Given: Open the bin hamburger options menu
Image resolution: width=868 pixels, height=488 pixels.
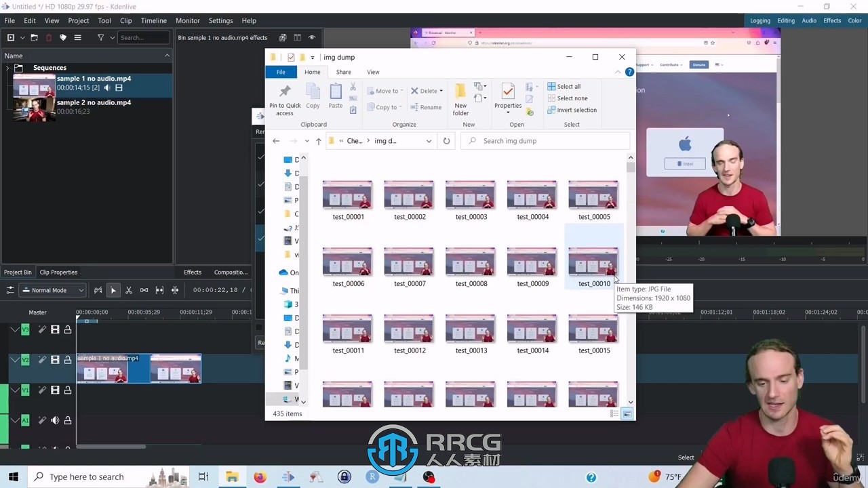Looking at the screenshot, I should [x=77, y=37].
